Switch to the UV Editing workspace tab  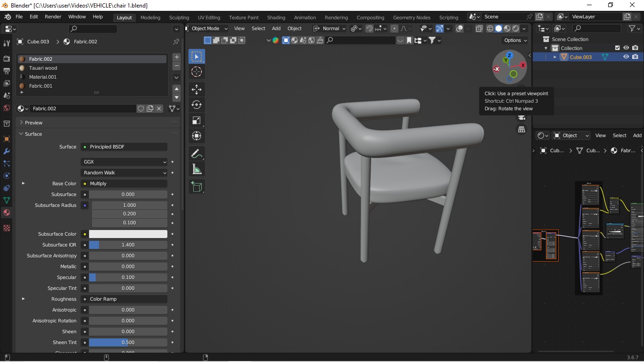pyautogui.click(x=209, y=17)
